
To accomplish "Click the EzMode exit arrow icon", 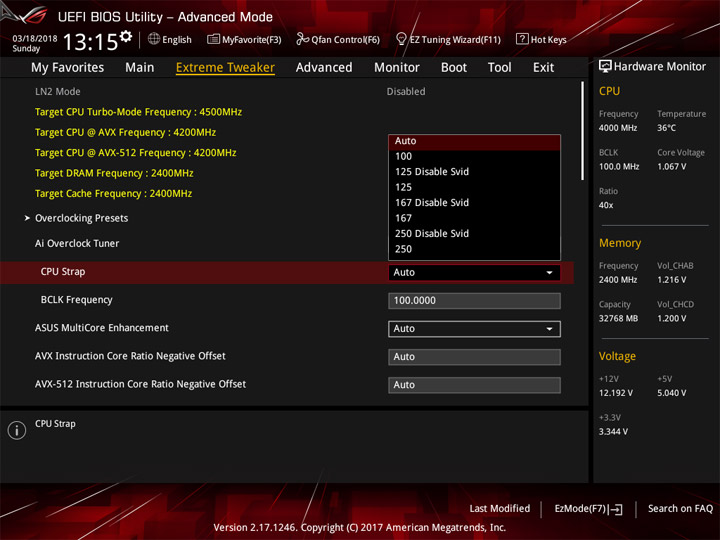I will (x=617, y=509).
